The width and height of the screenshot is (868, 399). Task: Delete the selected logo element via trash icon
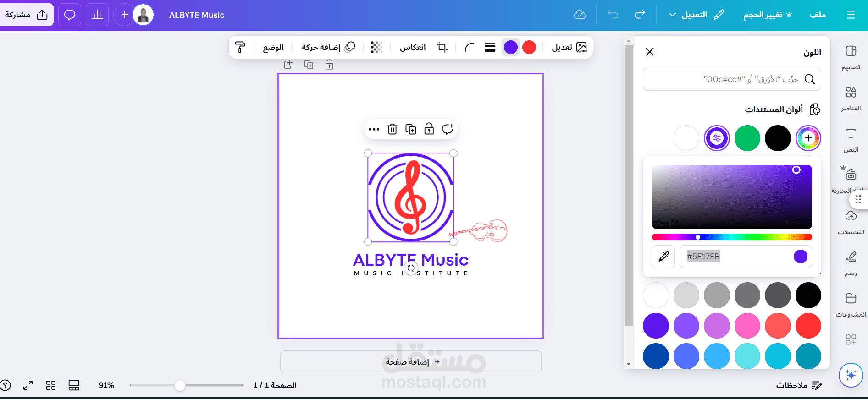(x=393, y=129)
